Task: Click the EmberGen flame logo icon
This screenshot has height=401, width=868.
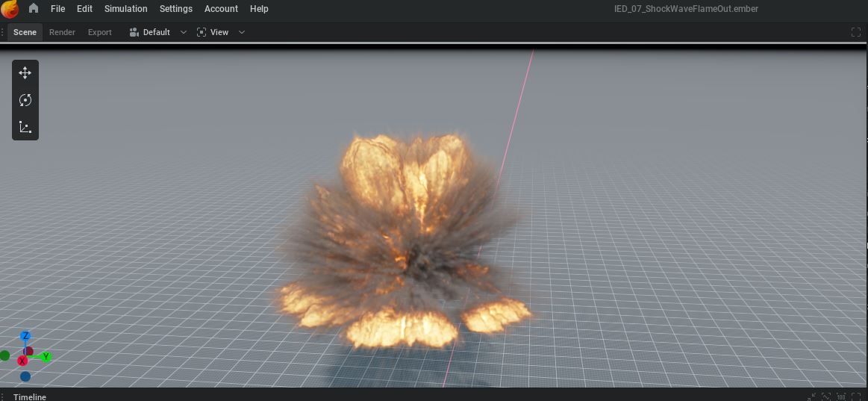Action: pos(10,9)
